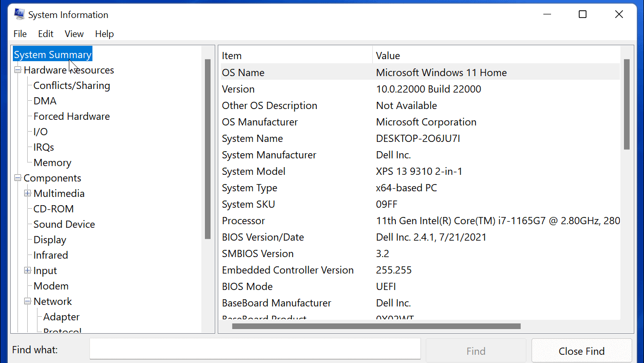
Task: Select Sound Device under Components
Action: point(64,224)
